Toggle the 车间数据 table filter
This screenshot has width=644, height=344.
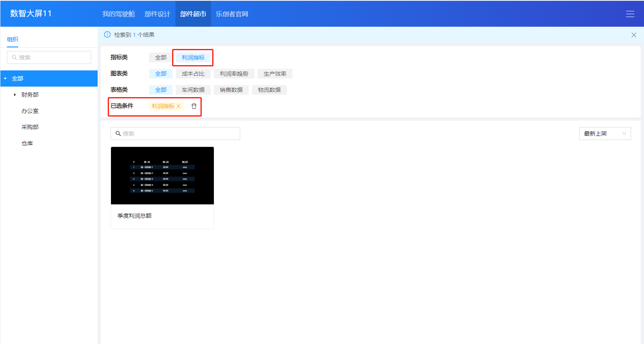(193, 90)
